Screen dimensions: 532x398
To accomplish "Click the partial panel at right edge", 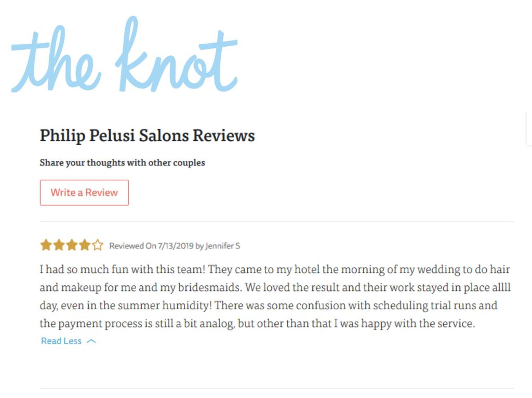I will click(x=529, y=128).
